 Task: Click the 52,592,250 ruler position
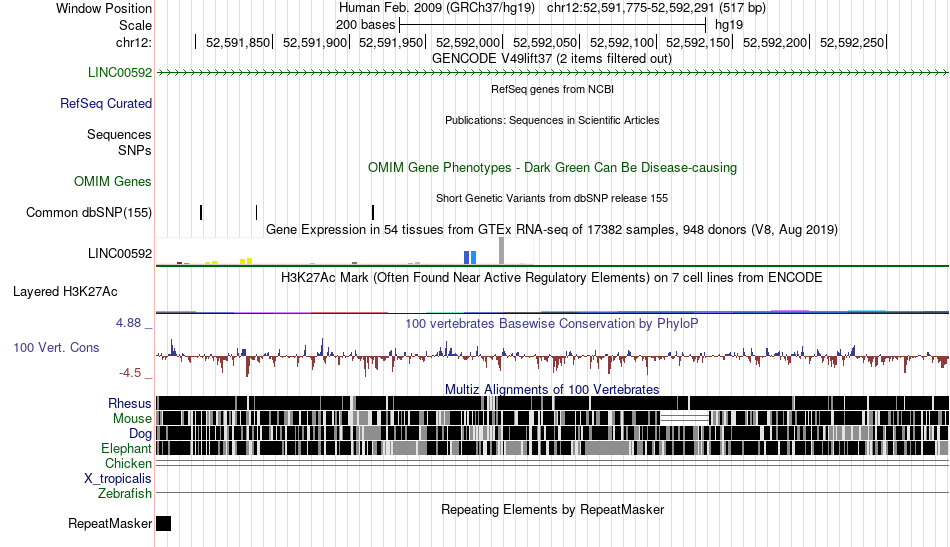(852, 42)
